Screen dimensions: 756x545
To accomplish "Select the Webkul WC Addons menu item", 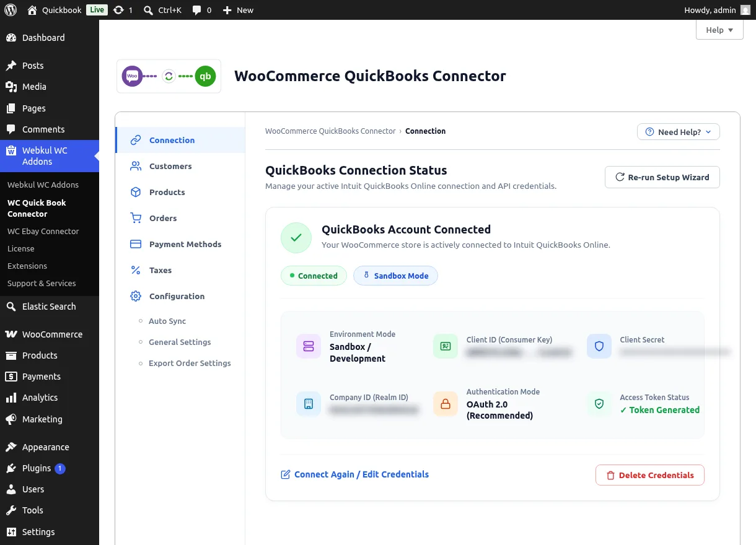I will pyautogui.click(x=50, y=156).
